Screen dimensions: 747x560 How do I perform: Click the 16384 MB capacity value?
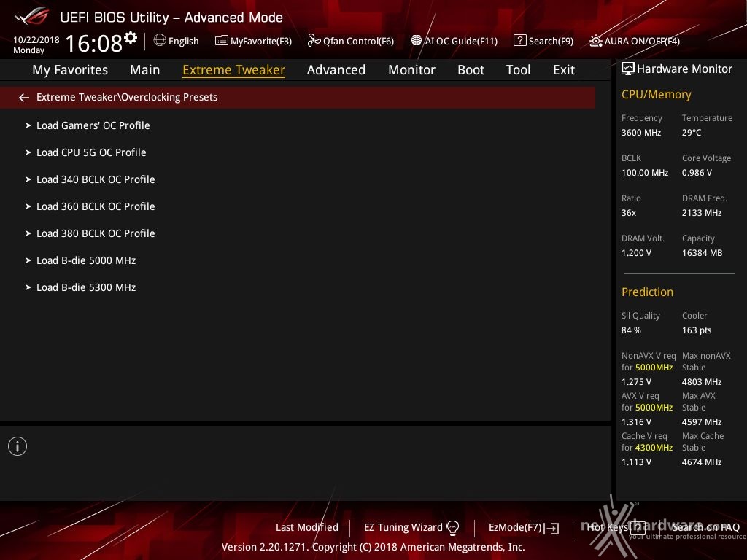703,253
